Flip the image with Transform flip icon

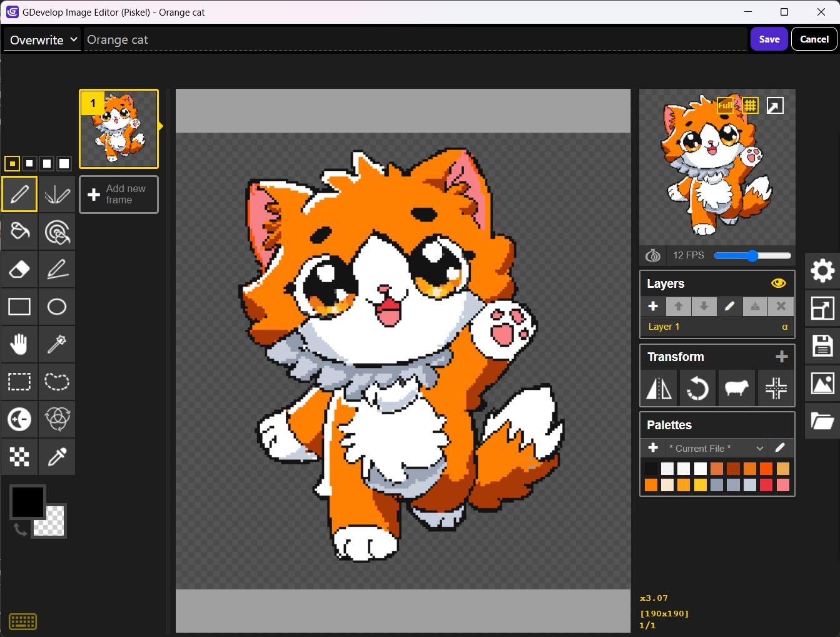659,389
